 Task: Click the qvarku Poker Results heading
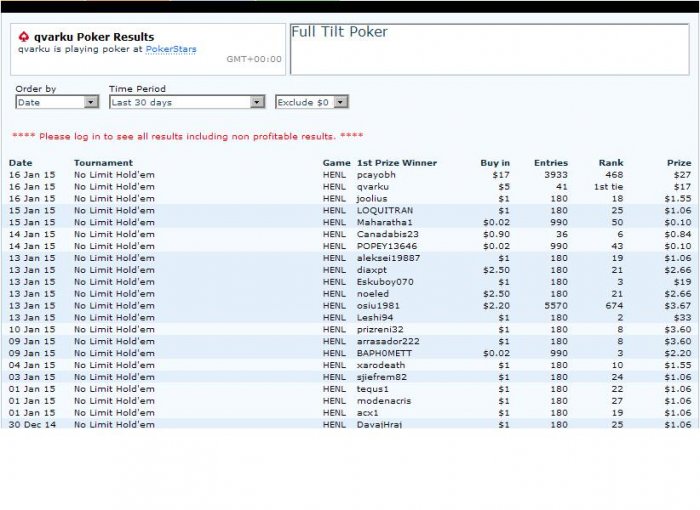94,37
